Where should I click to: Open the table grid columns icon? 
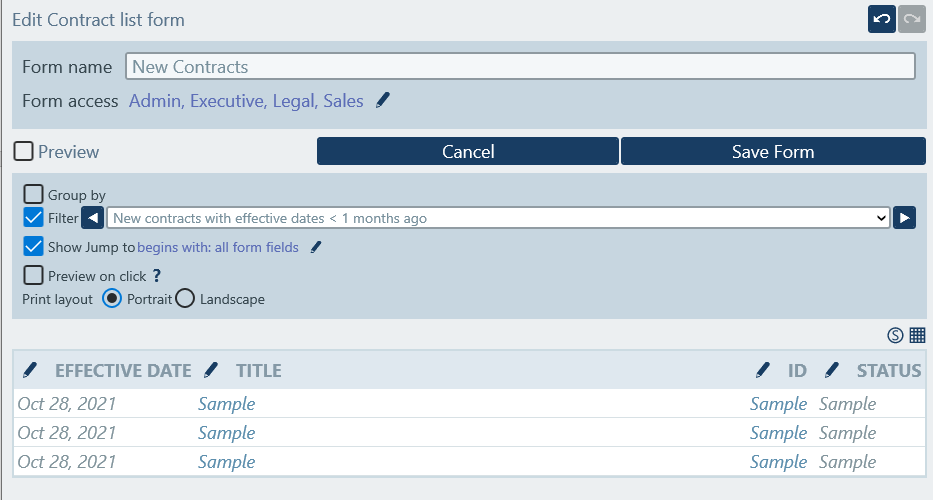point(917,336)
